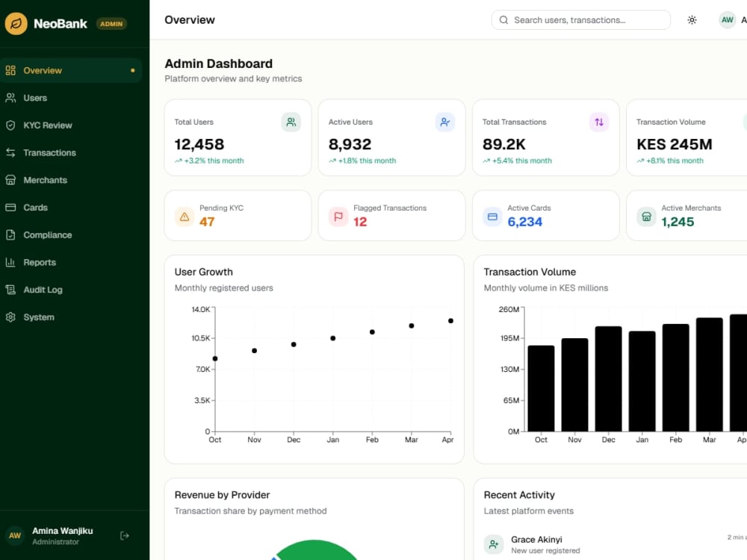The width and height of the screenshot is (747, 560).
Task: Click the Users people icon in sidebar
Action: [10, 98]
